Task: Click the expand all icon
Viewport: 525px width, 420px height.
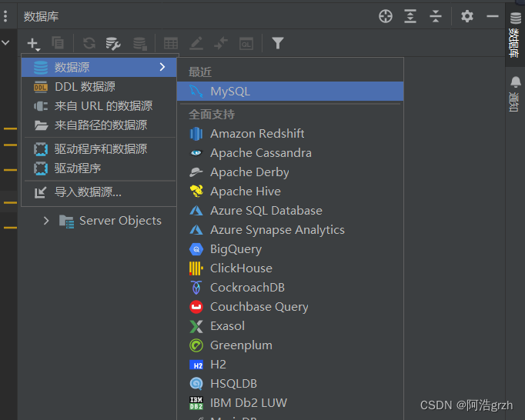Action: coord(410,16)
